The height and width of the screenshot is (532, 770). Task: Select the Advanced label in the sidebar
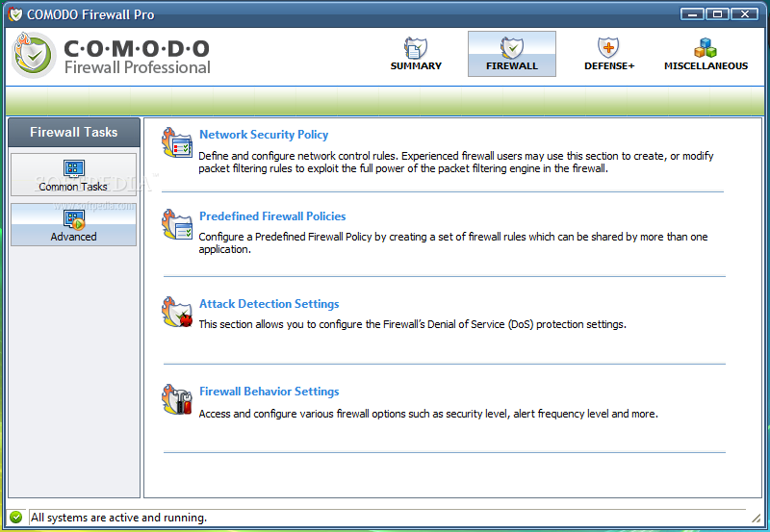[x=74, y=237]
